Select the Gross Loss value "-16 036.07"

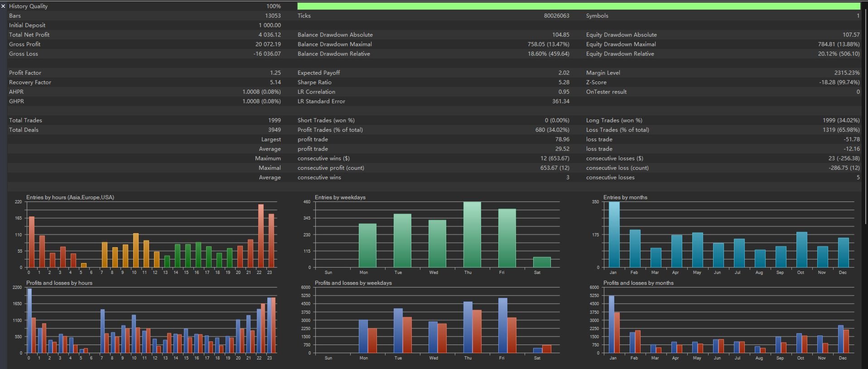point(267,54)
